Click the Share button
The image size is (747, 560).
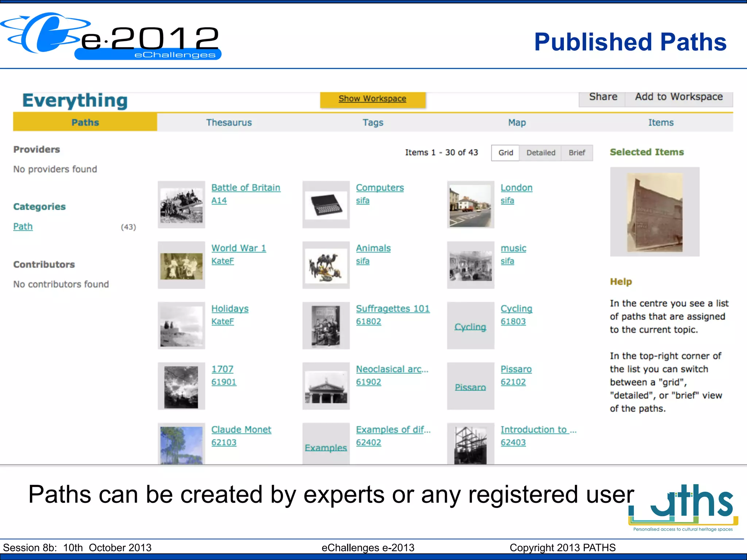click(x=603, y=97)
